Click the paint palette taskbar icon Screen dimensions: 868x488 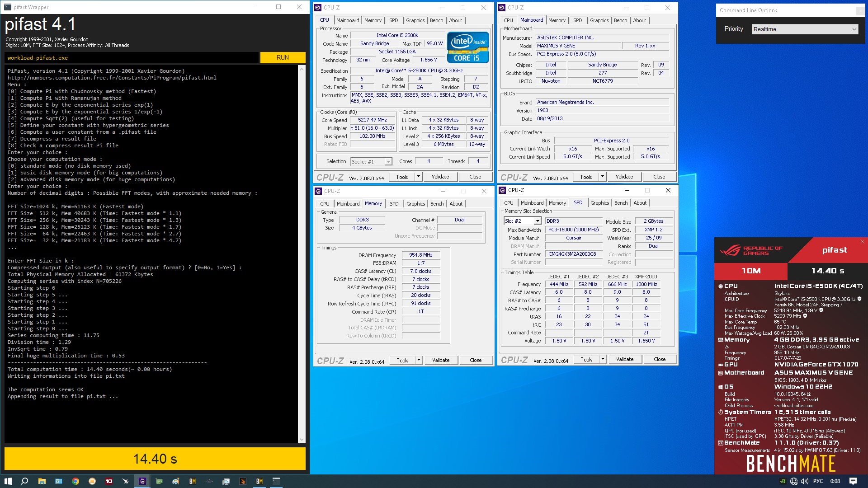[176, 481]
